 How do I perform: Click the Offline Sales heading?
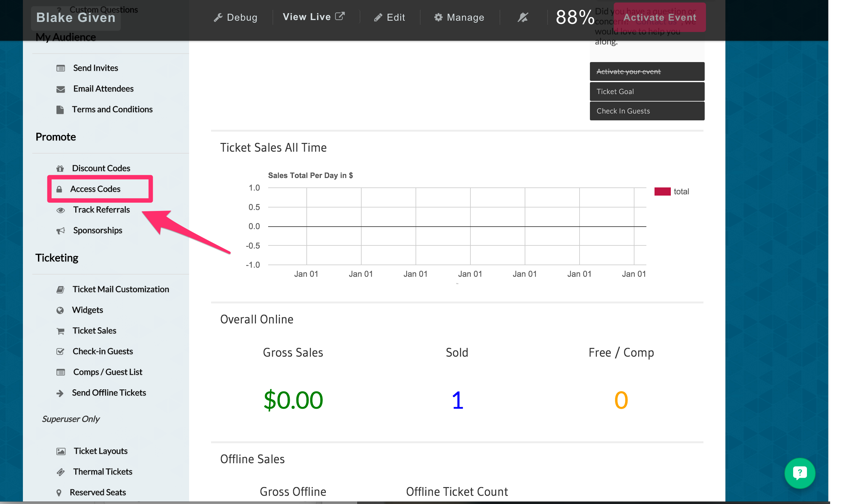[252, 459]
